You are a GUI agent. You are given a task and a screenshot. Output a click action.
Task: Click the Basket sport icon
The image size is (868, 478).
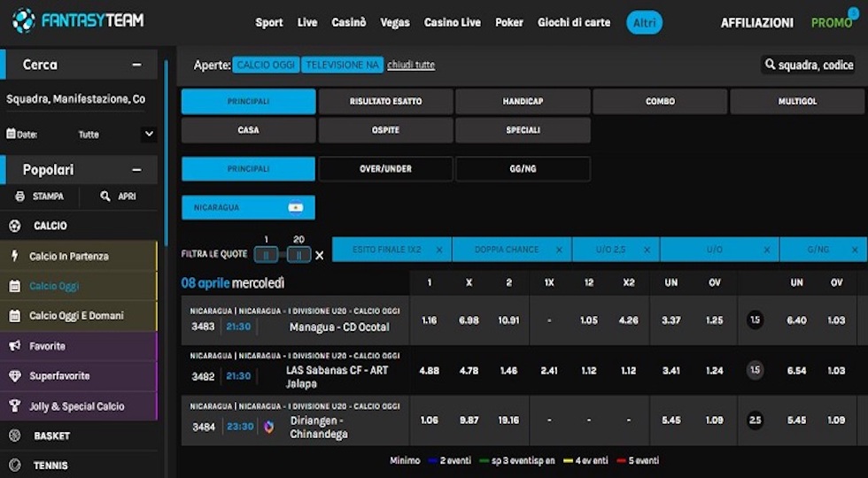tap(15, 436)
